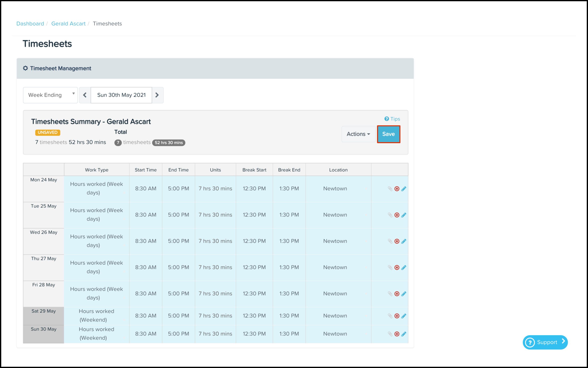Click the paperclip icon for Sat 29 May
Viewport: 588px width, 368px height.
390,316
